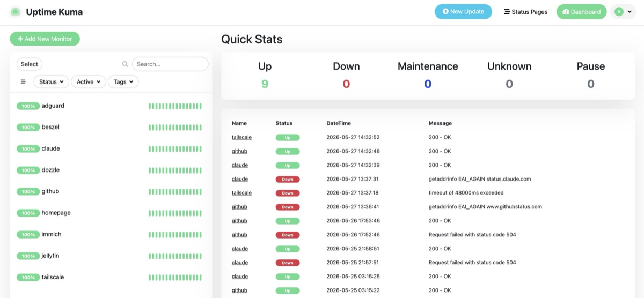This screenshot has width=644, height=298.
Task: Click github link at 17:52:46 row
Action: click(239, 235)
